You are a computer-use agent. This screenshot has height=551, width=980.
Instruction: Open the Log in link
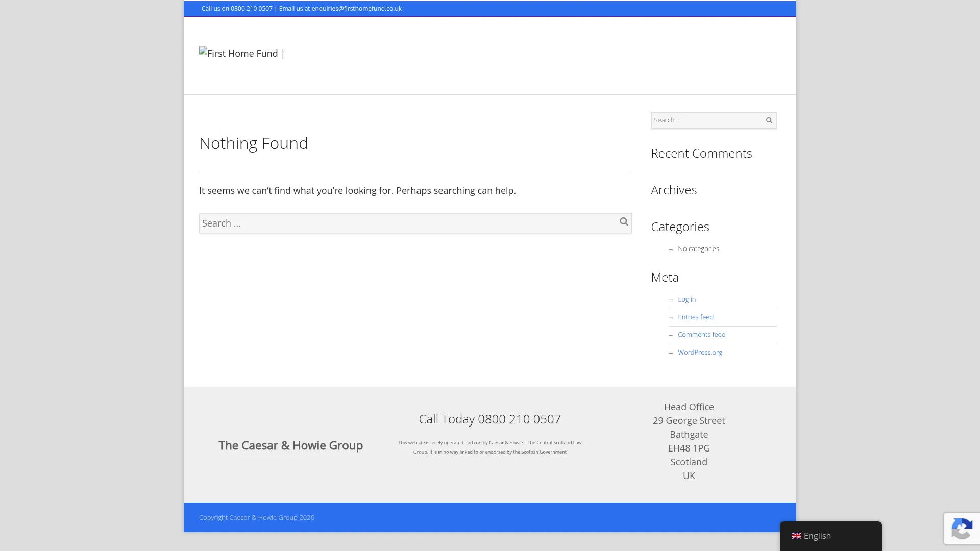pyautogui.click(x=687, y=299)
